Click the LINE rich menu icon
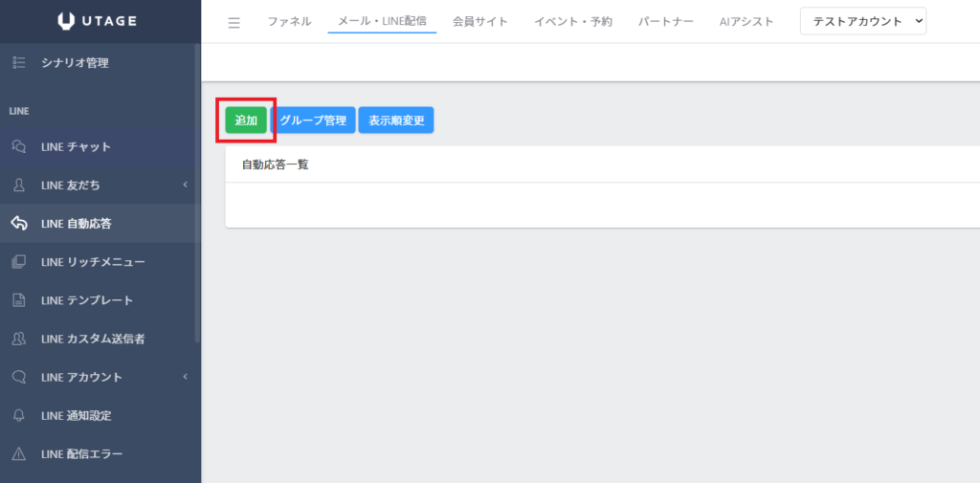This screenshot has width=980, height=483. coord(18,262)
